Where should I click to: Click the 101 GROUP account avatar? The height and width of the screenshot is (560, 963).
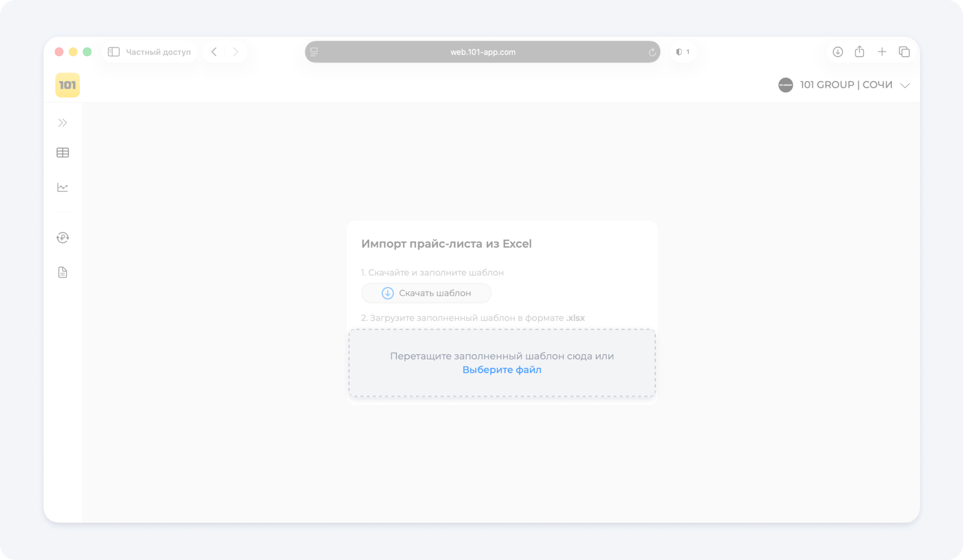(x=785, y=85)
